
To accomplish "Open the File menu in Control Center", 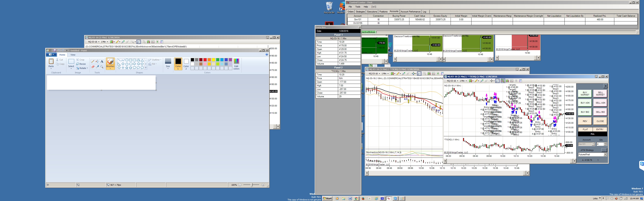I will pyautogui.click(x=350, y=7).
